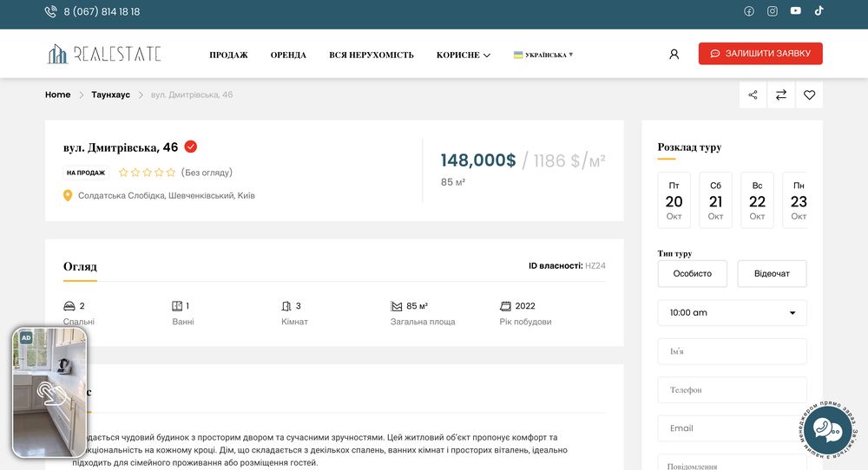Click the Ім'я input field
Viewport: 868px width, 470px height.
point(732,351)
